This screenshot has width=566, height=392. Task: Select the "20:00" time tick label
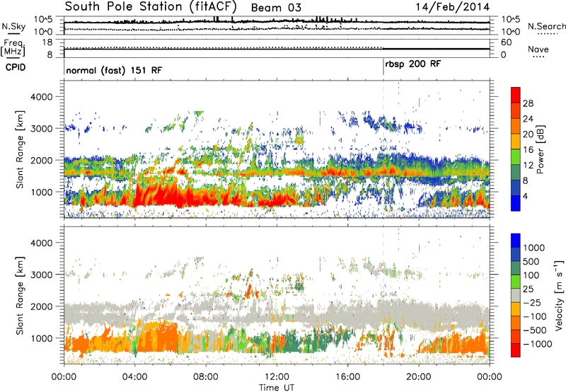pos(418,377)
